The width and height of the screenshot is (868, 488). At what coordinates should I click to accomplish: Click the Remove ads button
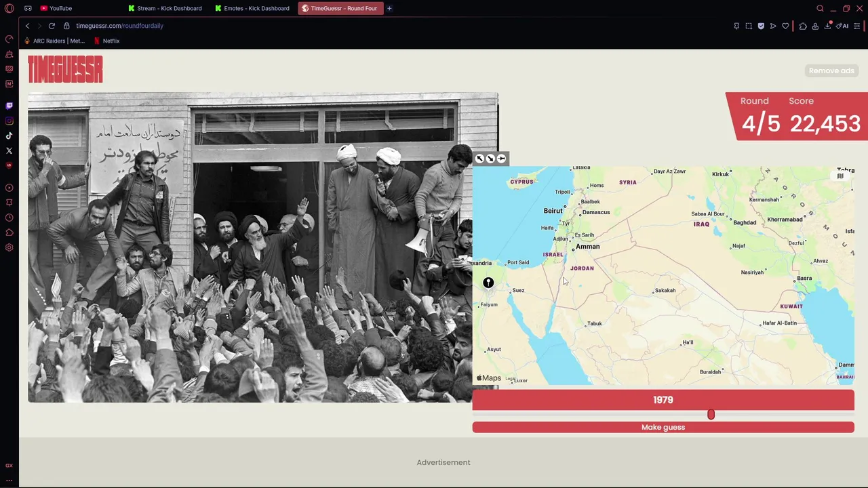831,70
